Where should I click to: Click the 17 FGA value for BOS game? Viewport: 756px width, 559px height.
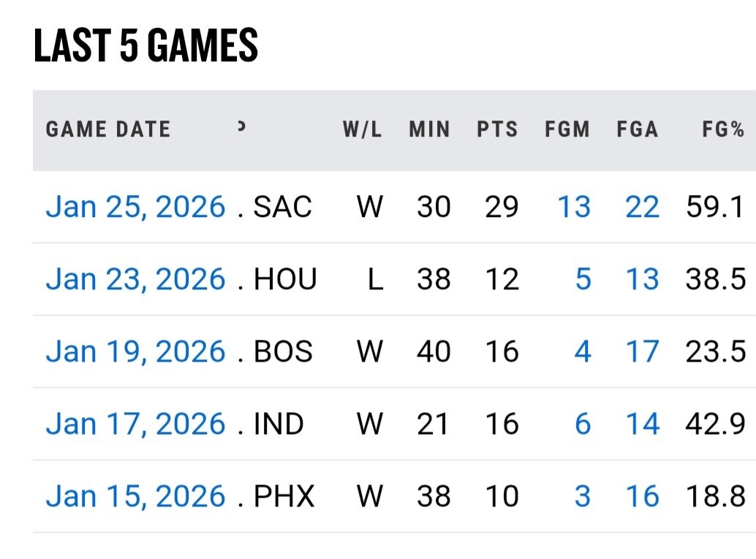[642, 351]
